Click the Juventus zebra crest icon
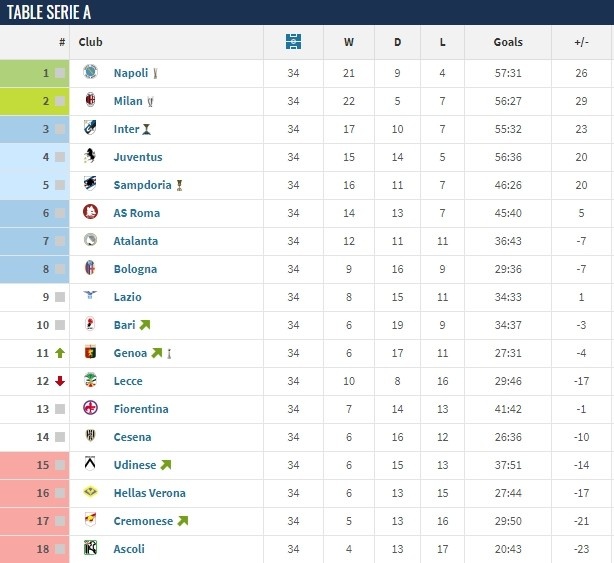The width and height of the screenshot is (614, 563). (x=90, y=156)
